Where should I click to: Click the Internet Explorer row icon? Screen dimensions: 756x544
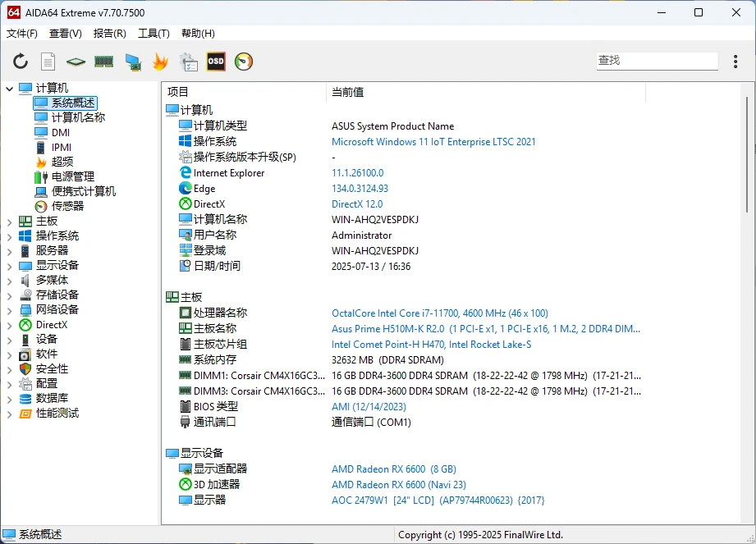coord(186,172)
